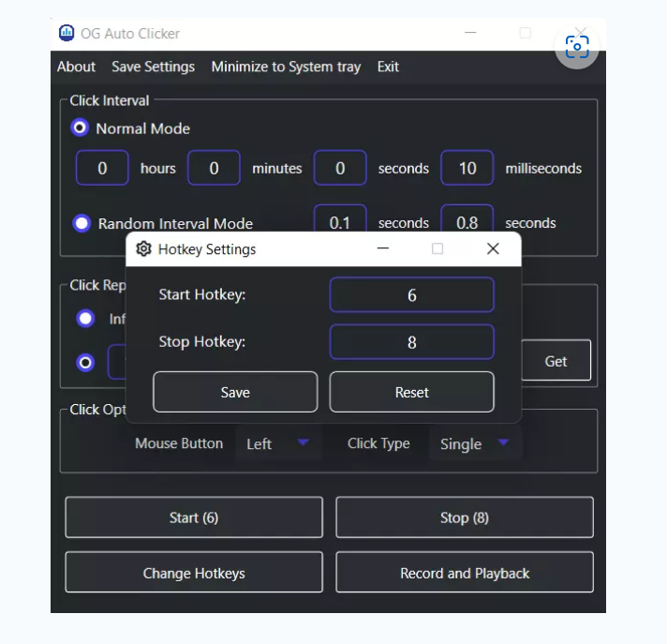Screen dimensions: 667x644
Task: Click the Click Type label
Action: click(x=378, y=443)
